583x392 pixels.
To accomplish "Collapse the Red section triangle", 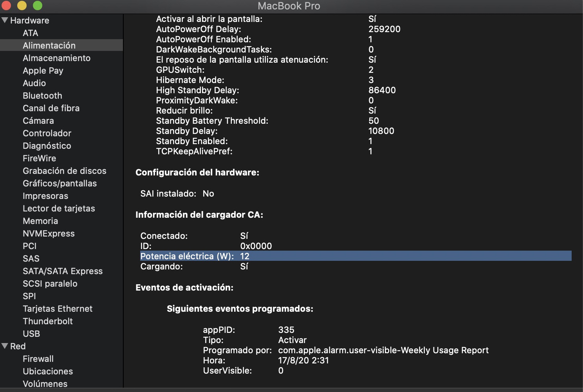I will [5, 346].
